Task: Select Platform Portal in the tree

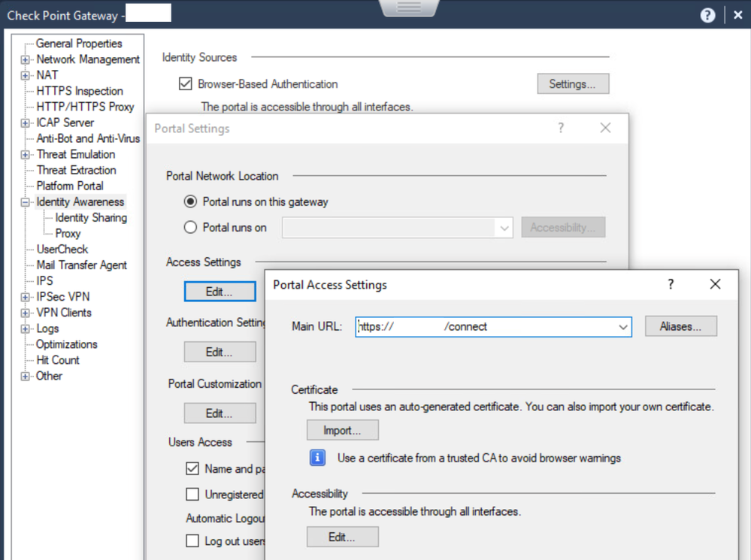Action: tap(70, 186)
